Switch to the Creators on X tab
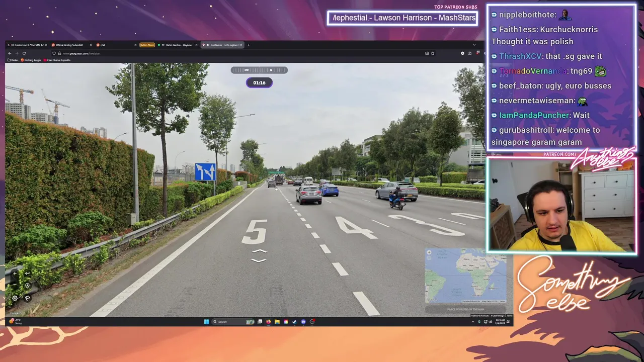Image resolution: width=644 pixels, height=362 pixels. click(27, 45)
